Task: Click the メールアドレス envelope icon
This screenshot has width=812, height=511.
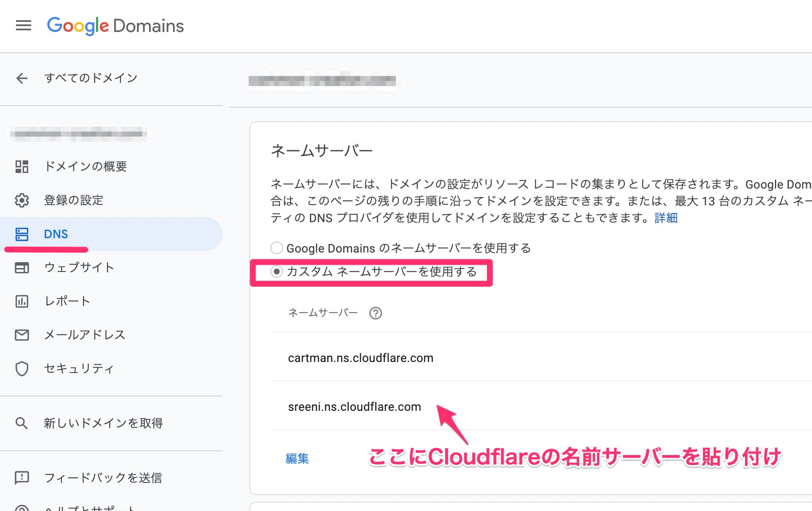Action: (22, 335)
